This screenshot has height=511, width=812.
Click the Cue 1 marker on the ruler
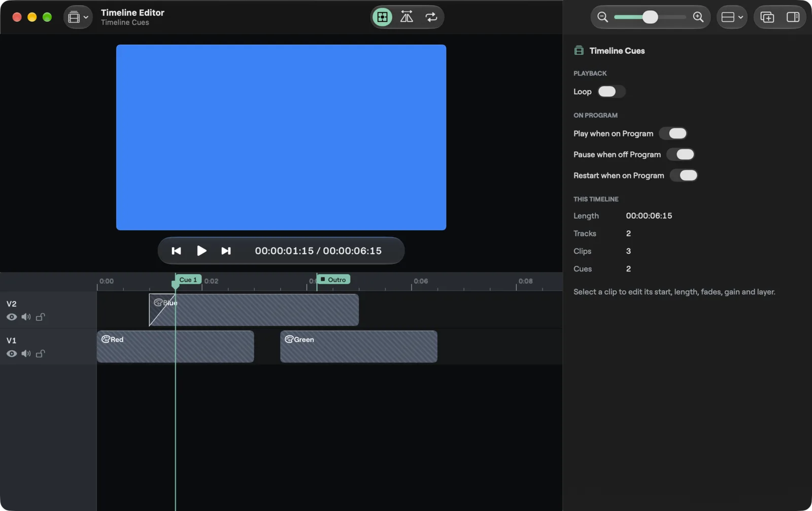188,280
